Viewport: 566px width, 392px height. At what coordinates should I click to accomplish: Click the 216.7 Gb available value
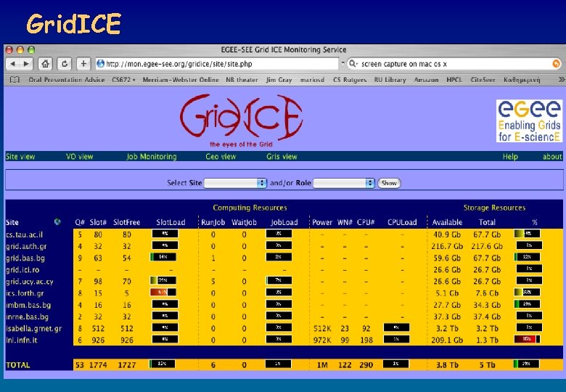(x=447, y=246)
